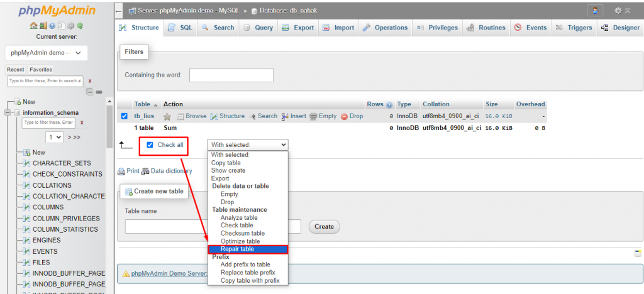
Task: Toggle the Check all checkbox
Action: tap(150, 145)
